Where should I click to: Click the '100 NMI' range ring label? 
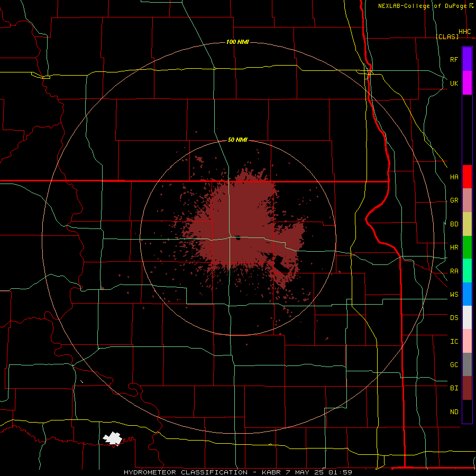click(237, 42)
